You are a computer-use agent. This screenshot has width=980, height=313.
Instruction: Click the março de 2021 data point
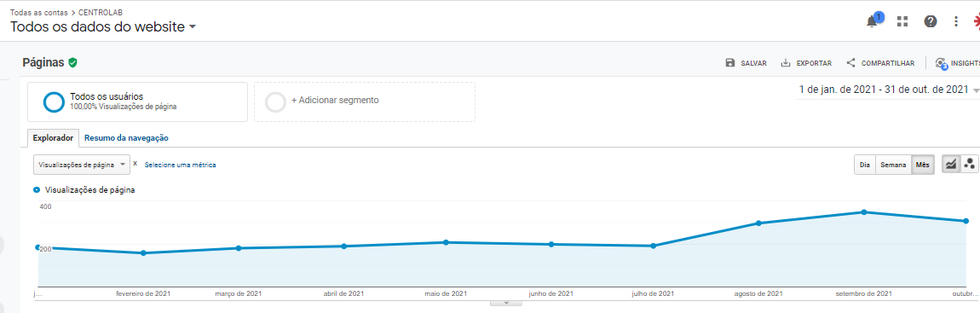click(x=238, y=248)
